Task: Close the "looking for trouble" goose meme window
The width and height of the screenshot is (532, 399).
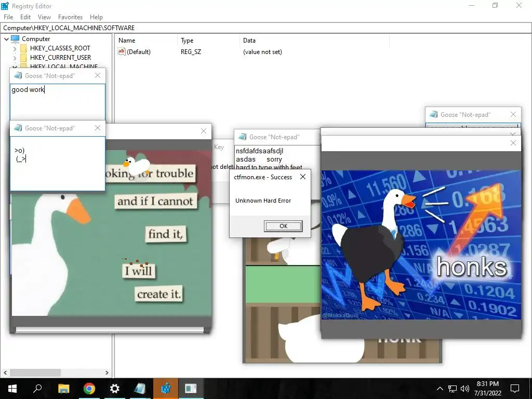Action: tap(204, 131)
